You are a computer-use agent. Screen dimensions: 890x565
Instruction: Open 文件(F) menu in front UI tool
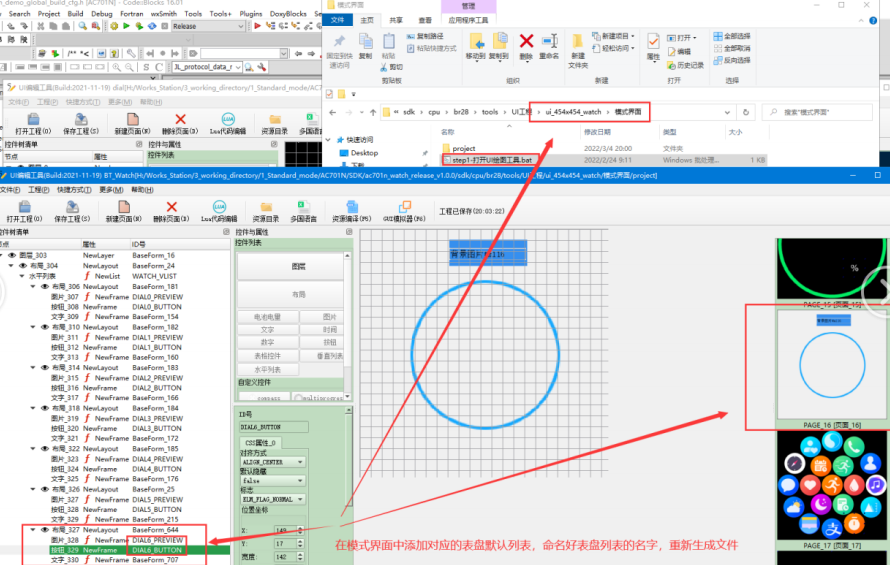(9, 190)
